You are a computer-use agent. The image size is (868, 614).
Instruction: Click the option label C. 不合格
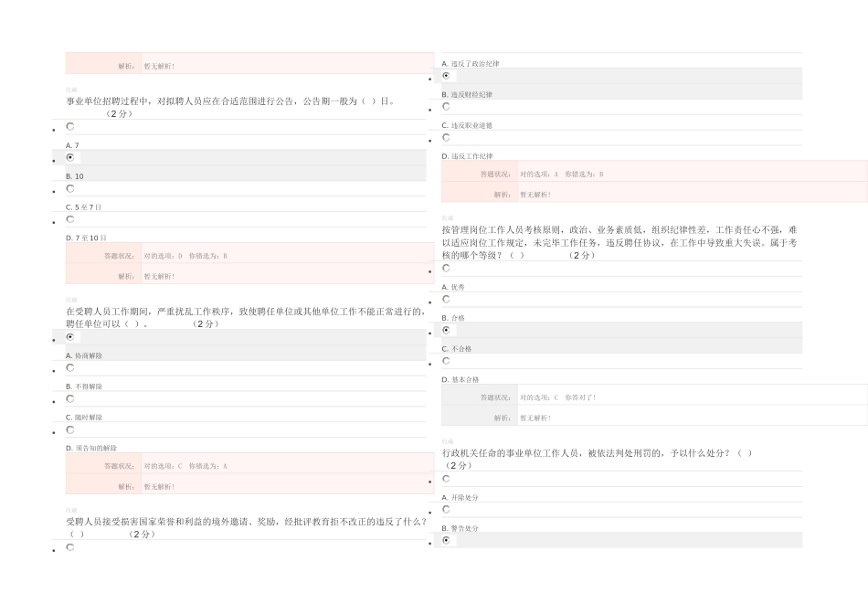tap(456, 349)
